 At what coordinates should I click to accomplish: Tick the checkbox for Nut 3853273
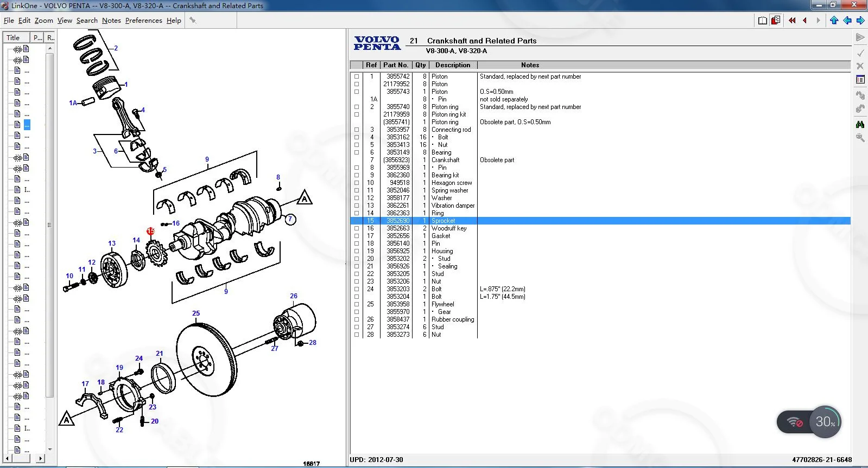click(357, 335)
